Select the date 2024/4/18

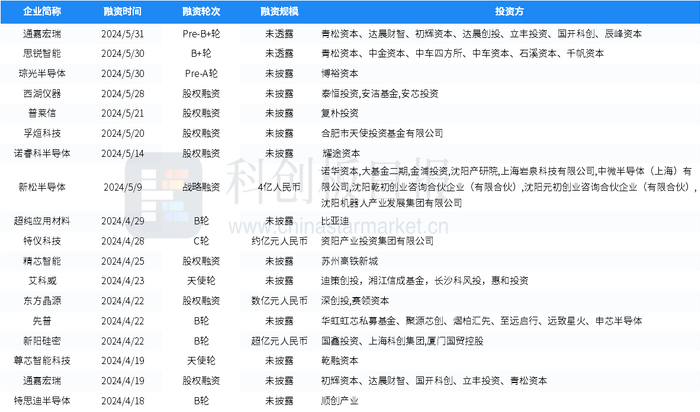tap(123, 401)
